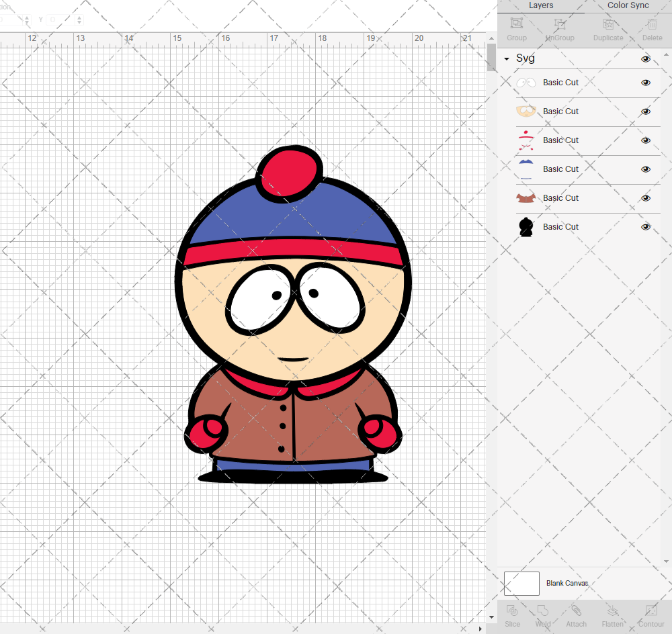Hide the skin-tone face Basic Cut layer
The image size is (672, 634).
[645, 111]
